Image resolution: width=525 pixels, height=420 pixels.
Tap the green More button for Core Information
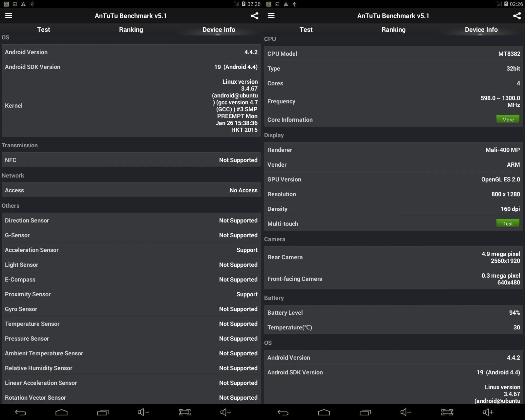[508, 119]
